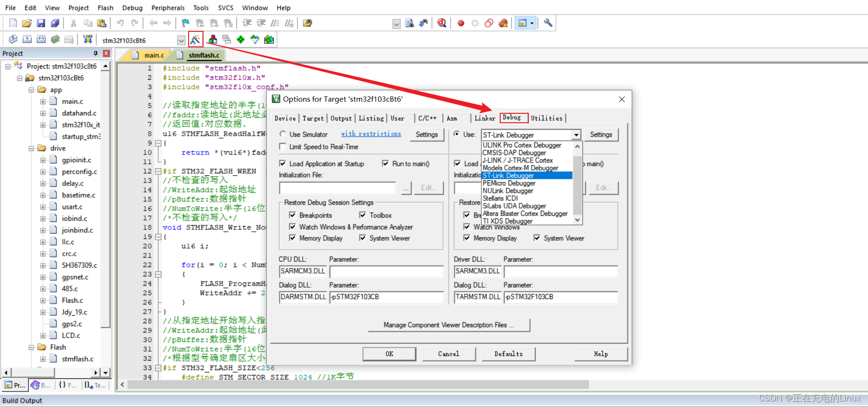The image size is (868, 407).
Task: Click the OK button in Options dialog
Action: (x=389, y=354)
